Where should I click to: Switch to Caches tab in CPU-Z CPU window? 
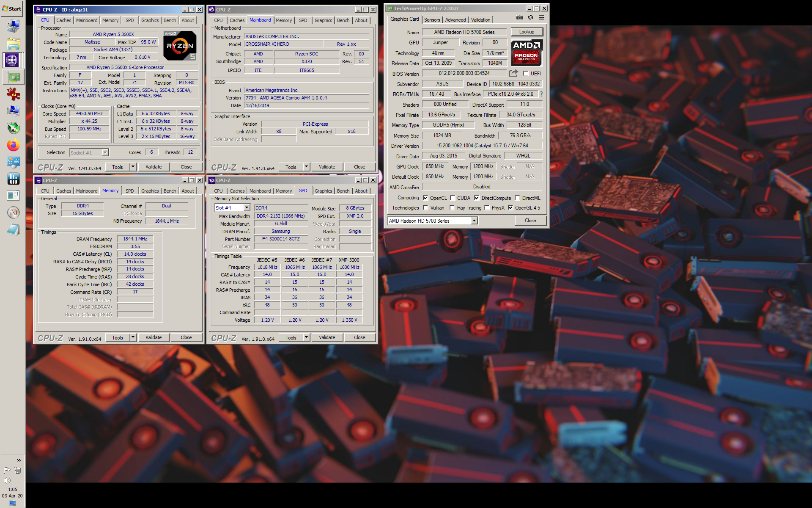click(63, 20)
